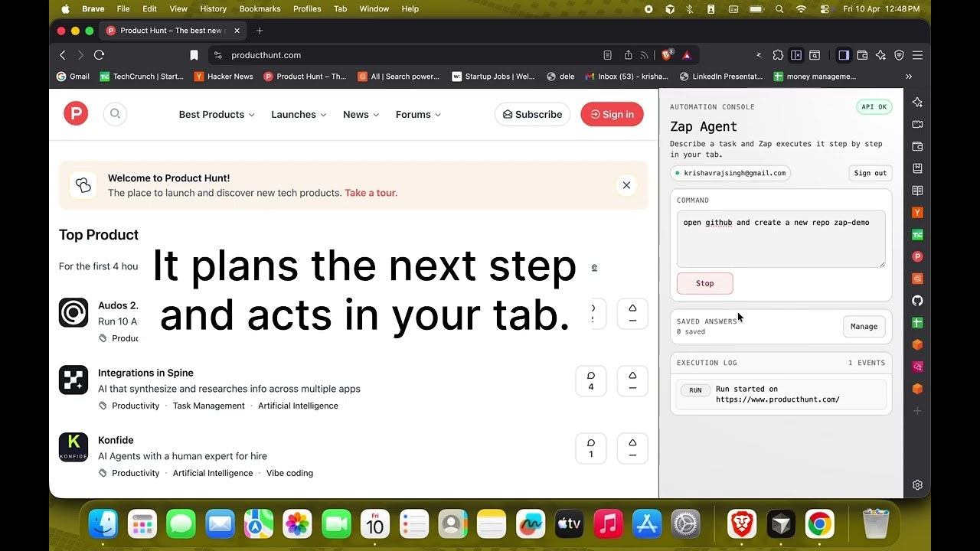This screenshot has height=551, width=980.
Task: Click the Zap command text area
Action: 781,239
